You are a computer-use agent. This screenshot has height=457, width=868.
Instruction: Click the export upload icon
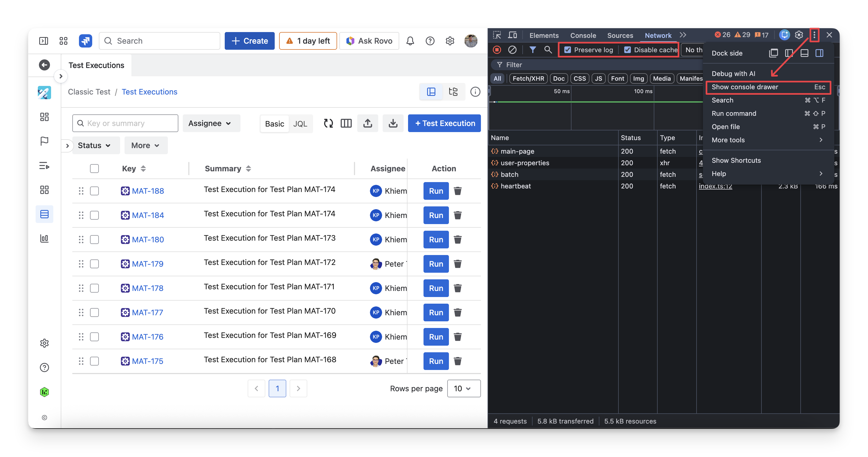click(368, 124)
